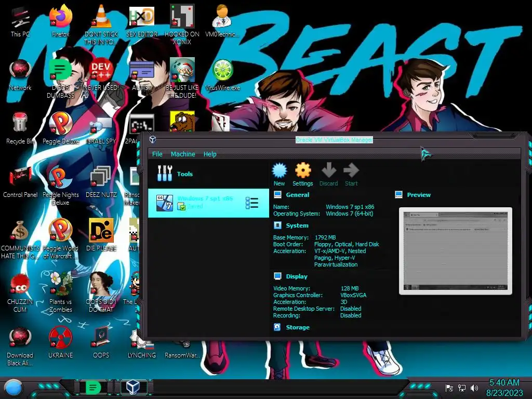
Task: Select Windows 7 sp1 x86 virtual machine
Action: coord(208,203)
